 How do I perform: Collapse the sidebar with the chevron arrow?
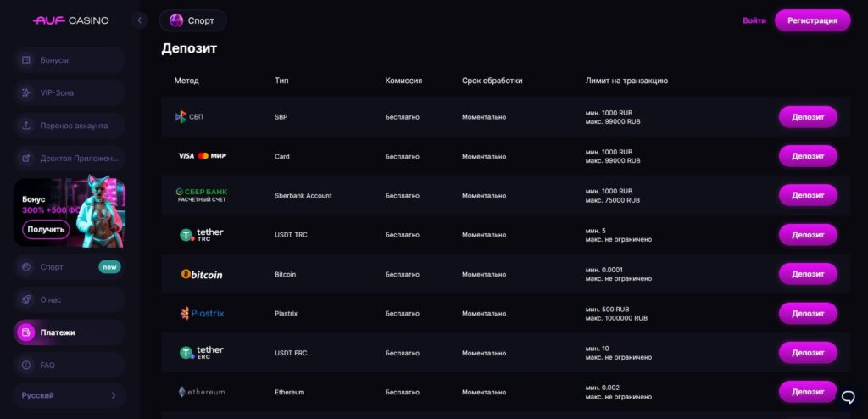tap(140, 20)
